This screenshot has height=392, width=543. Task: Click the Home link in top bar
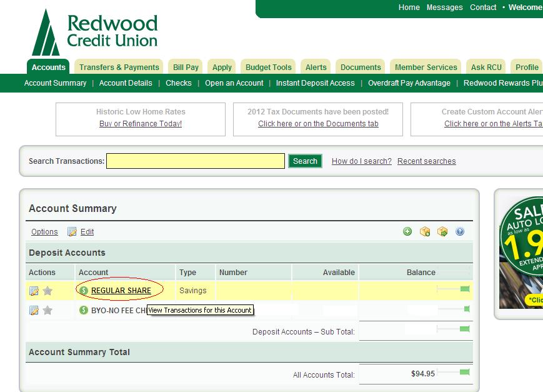409,8
